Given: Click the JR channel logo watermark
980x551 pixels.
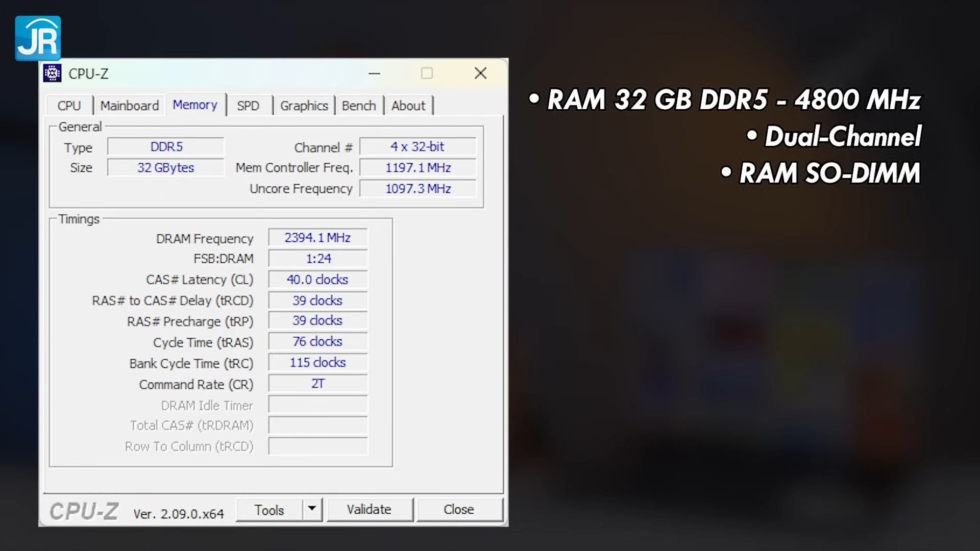Looking at the screenshot, I should [x=38, y=38].
